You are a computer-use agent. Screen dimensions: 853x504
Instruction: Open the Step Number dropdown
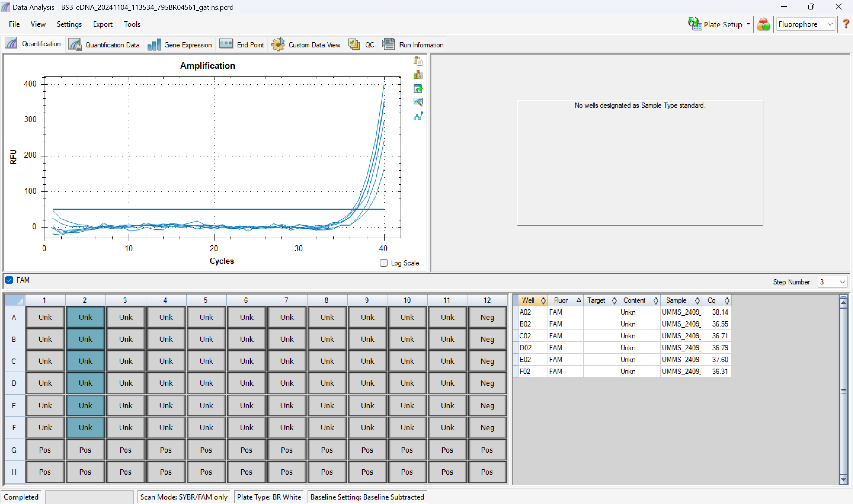coord(832,282)
